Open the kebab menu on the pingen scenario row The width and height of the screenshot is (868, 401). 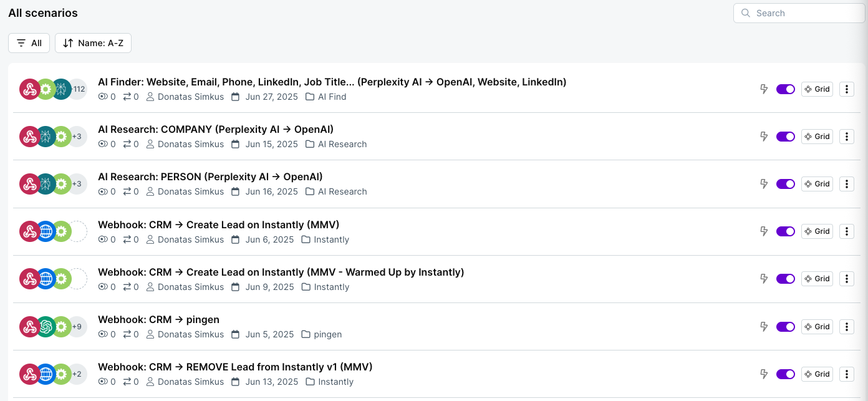(846, 326)
